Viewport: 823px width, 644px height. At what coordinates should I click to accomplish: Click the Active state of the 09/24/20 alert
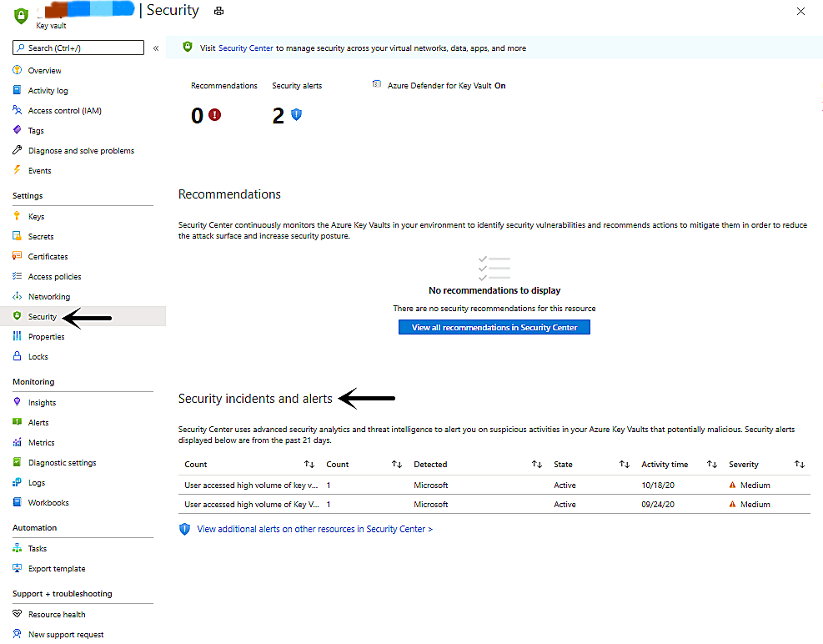[x=565, y=505]
